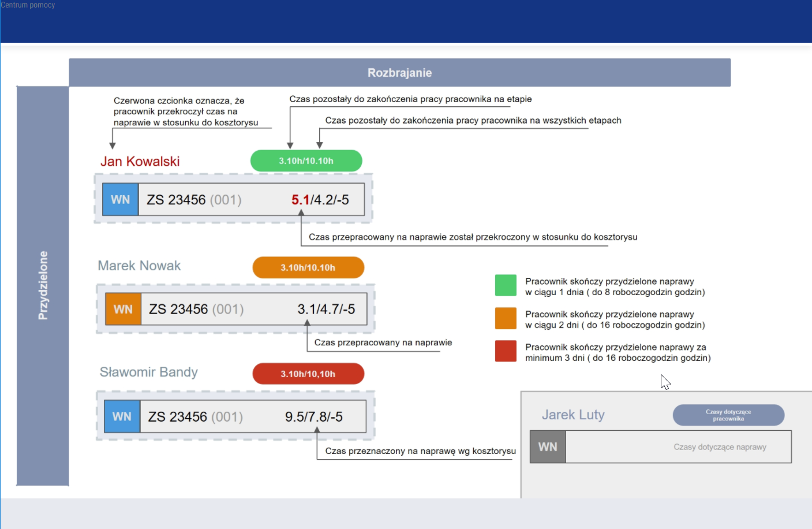This screenshot has width=812, height=529.
Task: Click the red Jan Kowalski name
Action: click(140, 162)
